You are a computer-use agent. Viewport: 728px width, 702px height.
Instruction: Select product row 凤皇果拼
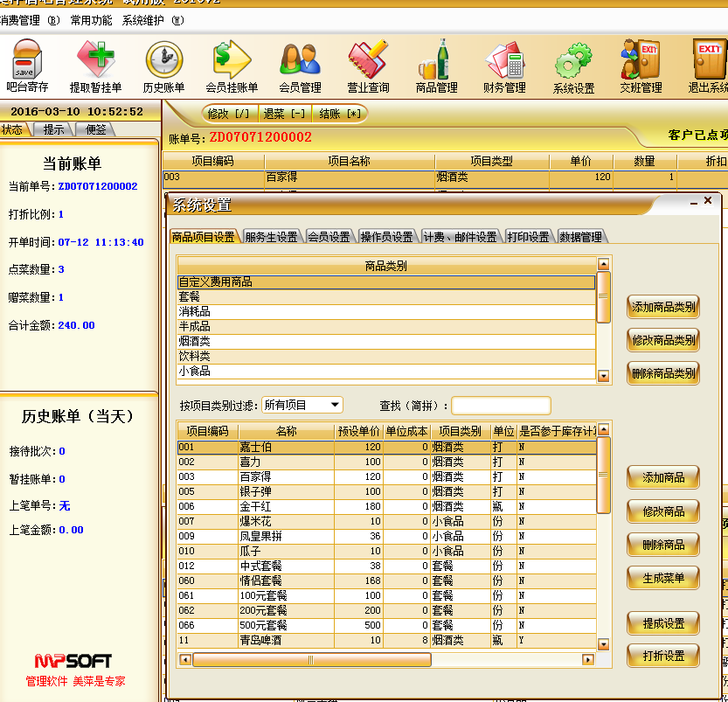[x=386, y=536]
